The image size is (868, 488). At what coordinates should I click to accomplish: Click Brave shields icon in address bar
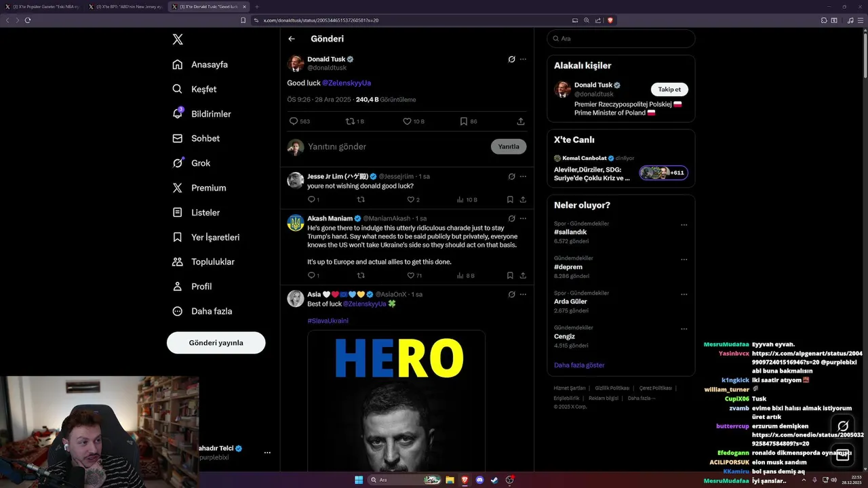(610, 20)
